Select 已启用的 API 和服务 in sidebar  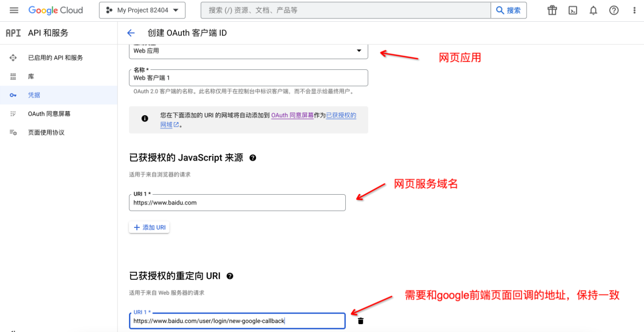59,58
